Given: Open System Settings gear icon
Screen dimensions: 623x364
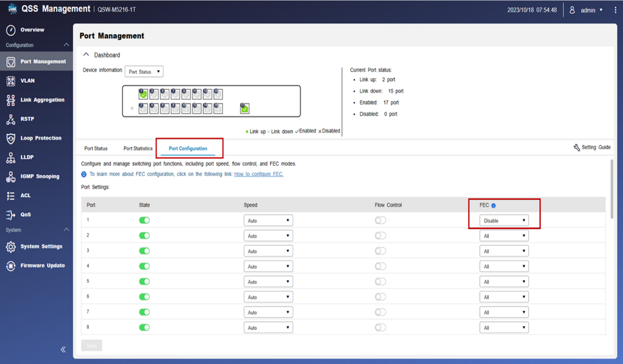Looking at the screenshot, I should pos(11,247).
